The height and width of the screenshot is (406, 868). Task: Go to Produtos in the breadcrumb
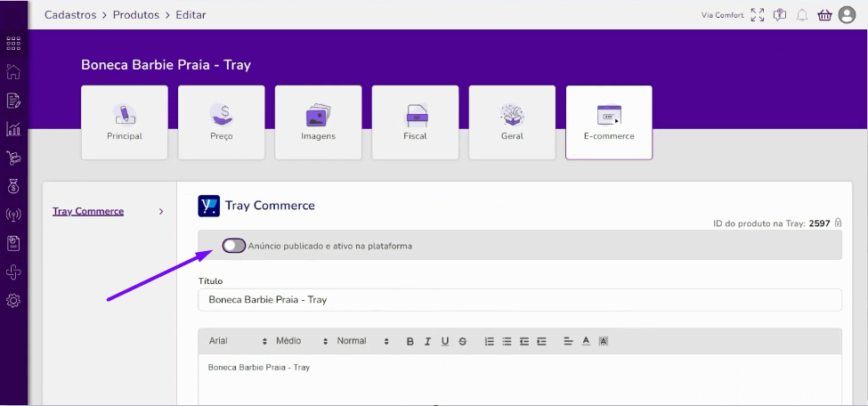(136, 15)
